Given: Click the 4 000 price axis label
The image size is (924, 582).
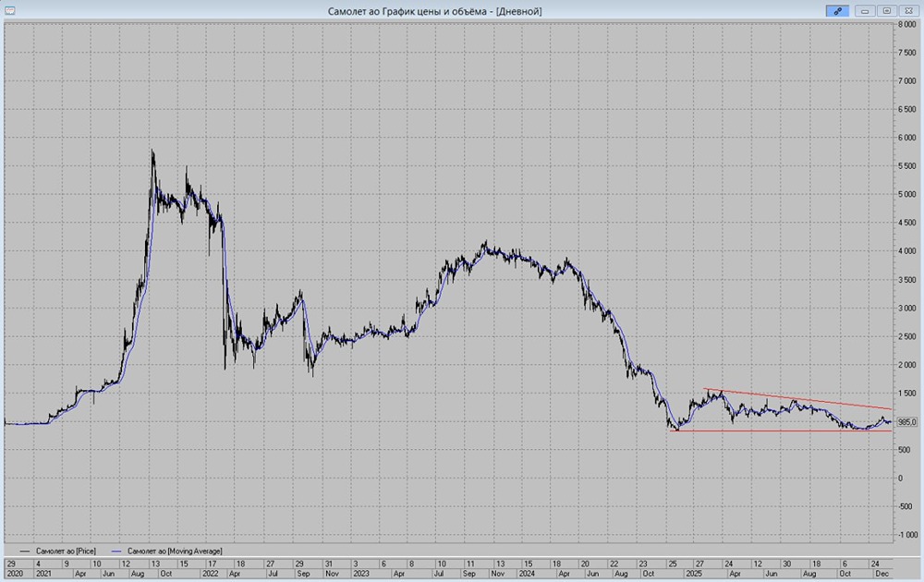Looking at the screenshot, I should 907,251.
